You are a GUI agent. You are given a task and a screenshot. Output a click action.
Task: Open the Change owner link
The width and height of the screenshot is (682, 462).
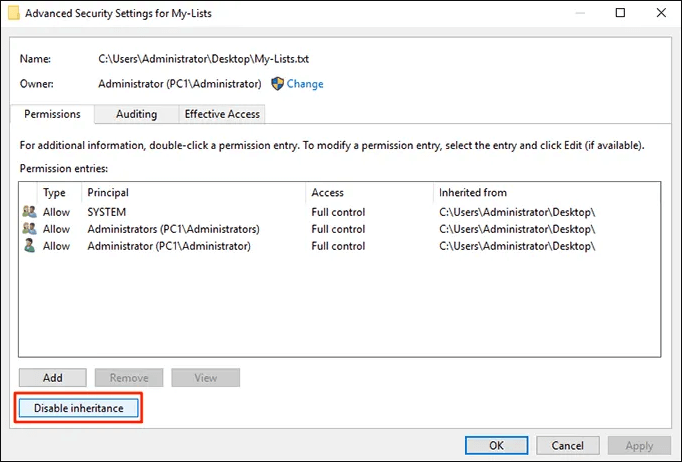tap(305, 84)
